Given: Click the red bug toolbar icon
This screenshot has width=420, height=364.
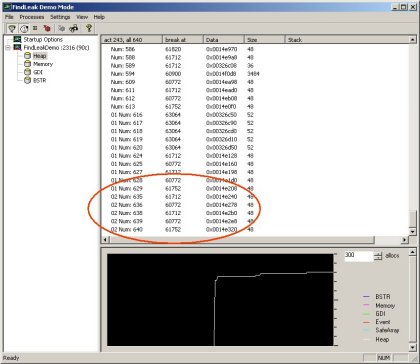Looking at the screenshot, I should click(47, 29).
